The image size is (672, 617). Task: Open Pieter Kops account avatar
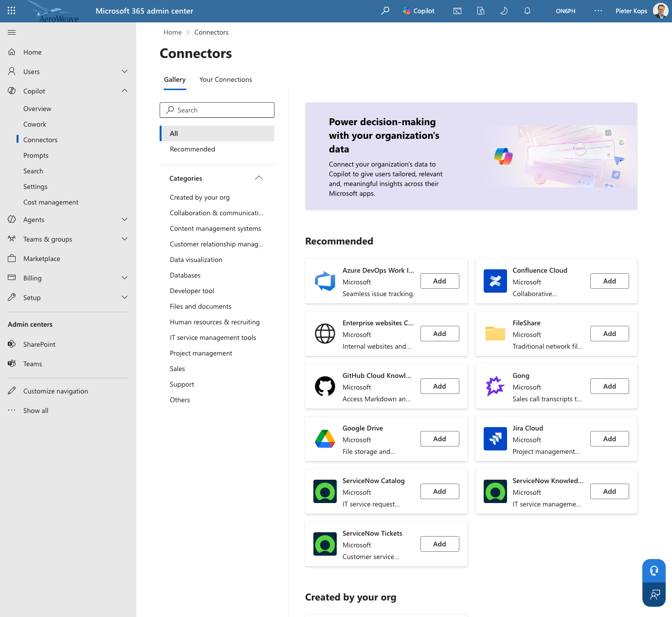[x=660, y=11]
